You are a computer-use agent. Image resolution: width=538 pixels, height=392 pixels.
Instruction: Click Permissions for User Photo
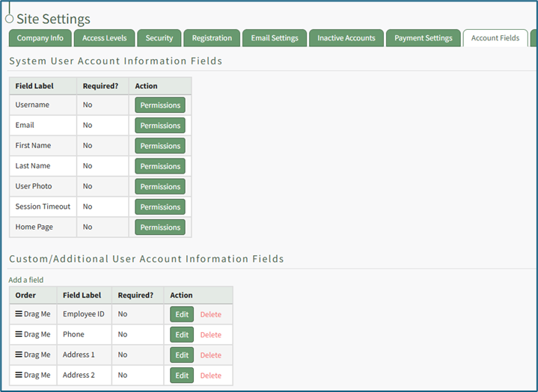160,186
